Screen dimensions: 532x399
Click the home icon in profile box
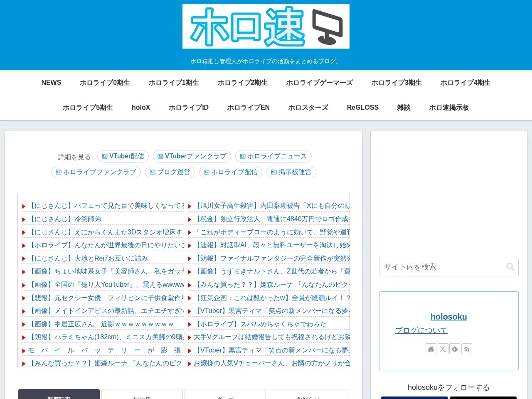pyautogui.click(x=431, y=349)
